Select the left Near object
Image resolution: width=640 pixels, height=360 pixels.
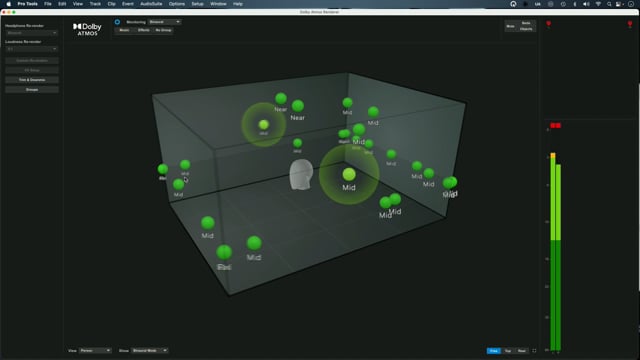point(281,98)
